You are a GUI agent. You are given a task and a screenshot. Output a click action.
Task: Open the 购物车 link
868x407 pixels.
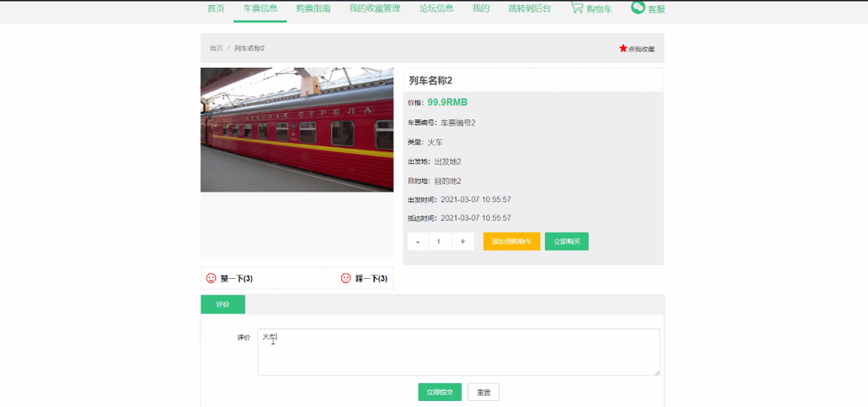click(599, 9)
